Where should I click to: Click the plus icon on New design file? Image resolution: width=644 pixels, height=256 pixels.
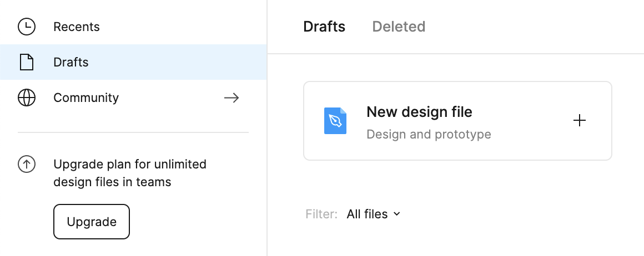pos(580,121)
